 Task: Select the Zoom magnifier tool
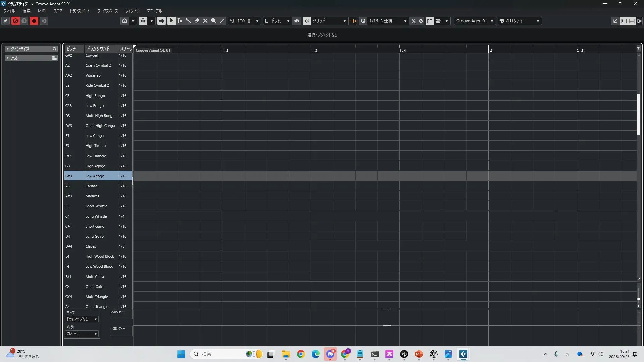(x=214, y=21)
